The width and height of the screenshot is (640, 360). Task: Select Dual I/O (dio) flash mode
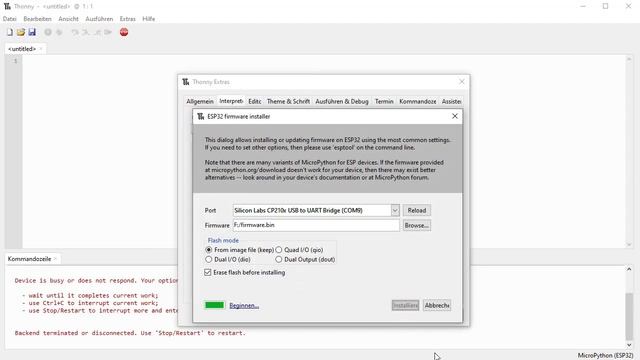[x=209, y=260]
